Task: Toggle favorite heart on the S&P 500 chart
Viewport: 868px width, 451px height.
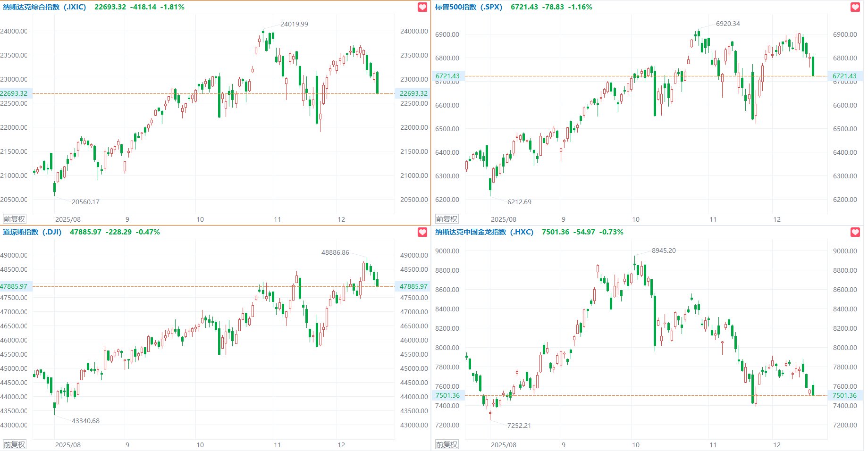Action: 855,7
